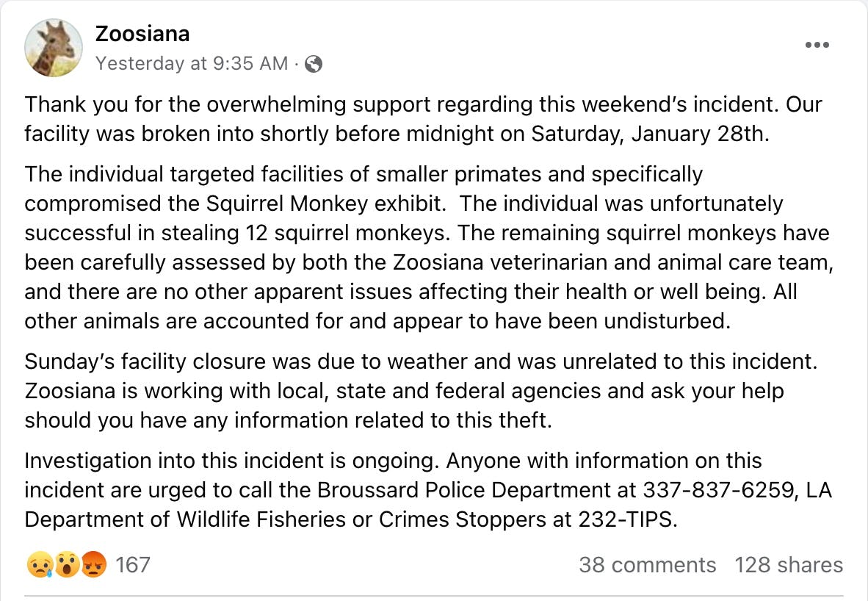
Task: Click Zoosiana's giraffe profile picture
Action: coord(54,48)
